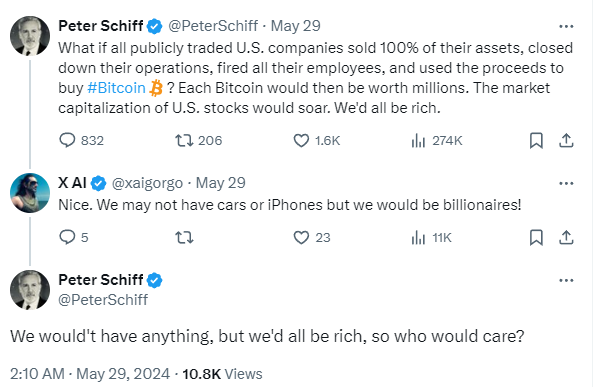Share Peter Schiff's first tweet
The height and width of the screenshot is (387, 607).
566,140
